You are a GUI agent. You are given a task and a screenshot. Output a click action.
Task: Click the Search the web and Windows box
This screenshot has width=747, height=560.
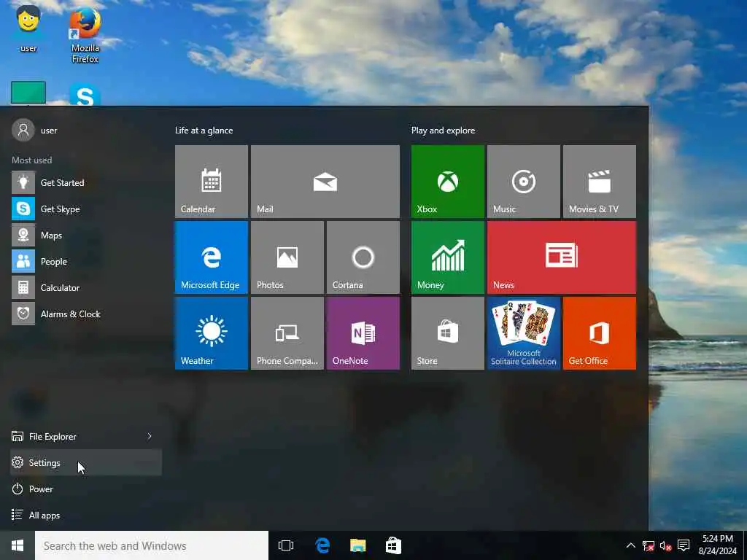tap(152, 545)
